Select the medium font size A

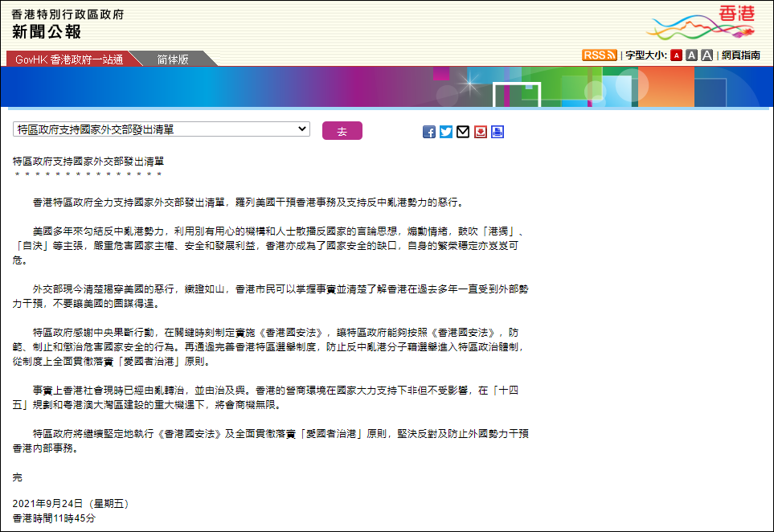(x=691, y=55)
